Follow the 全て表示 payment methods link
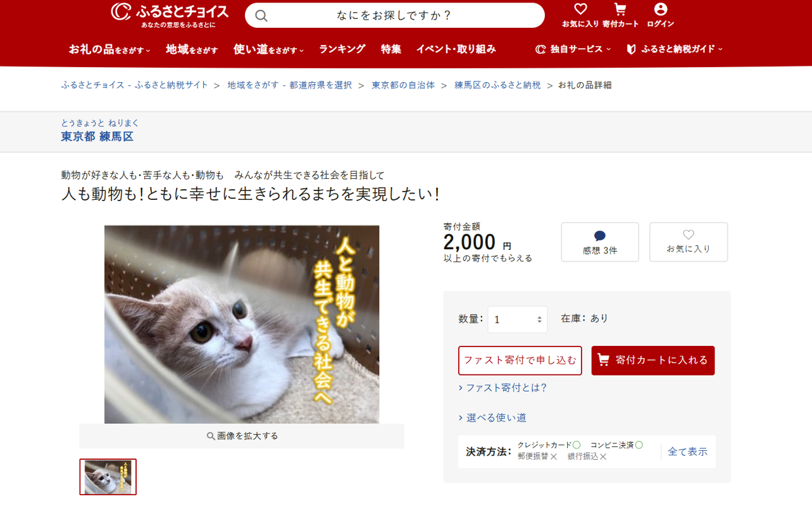The width and height of the screenshot is (812, 523). tap(688, 452)
